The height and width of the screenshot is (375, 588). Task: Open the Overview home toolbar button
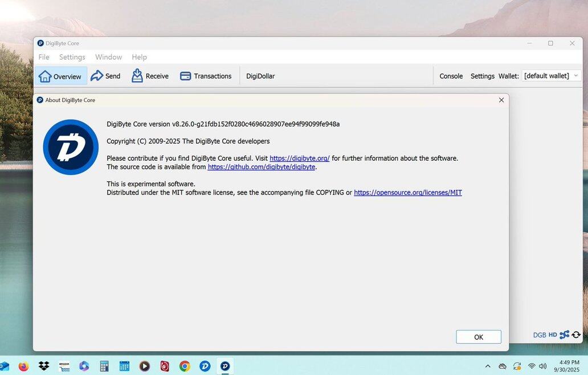60,76
